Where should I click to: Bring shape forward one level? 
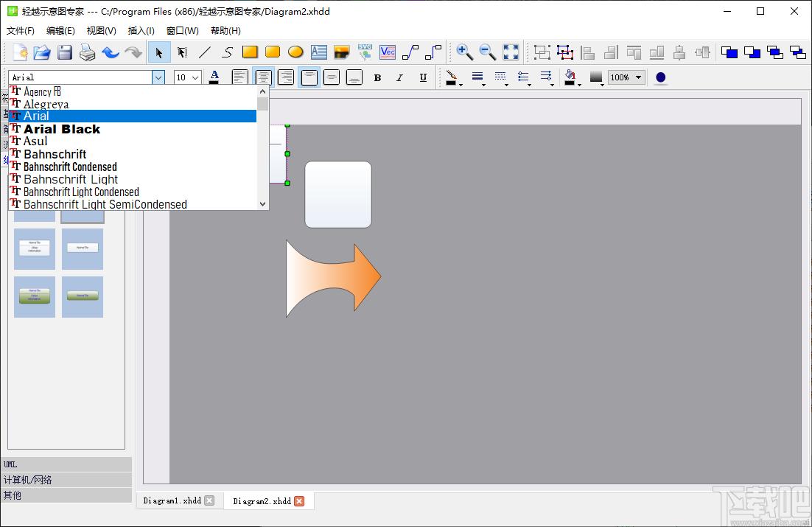774,52
